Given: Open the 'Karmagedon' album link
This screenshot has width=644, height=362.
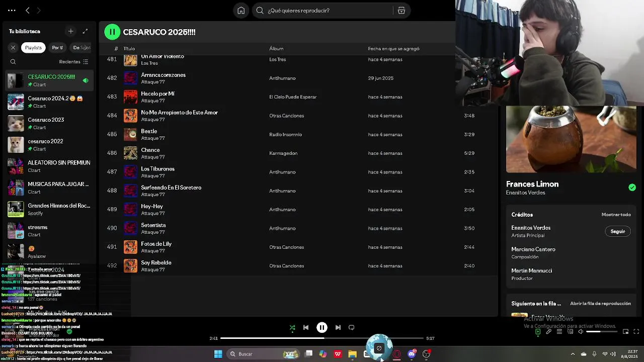Looking at the screenshot, I should tap(283, 153).
